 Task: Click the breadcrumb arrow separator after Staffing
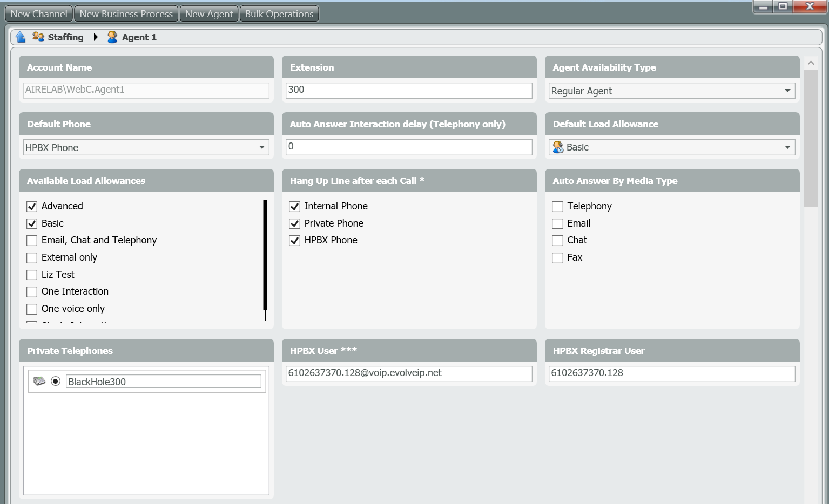(96, 37)
